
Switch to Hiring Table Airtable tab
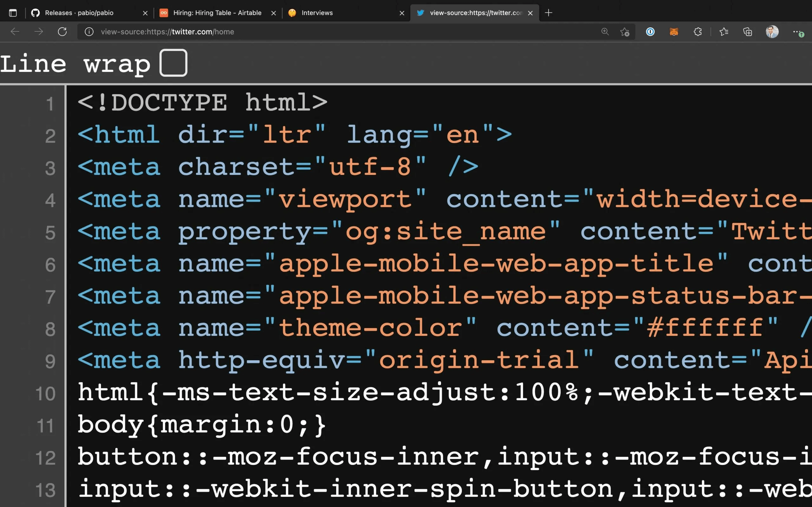(217, 13)
